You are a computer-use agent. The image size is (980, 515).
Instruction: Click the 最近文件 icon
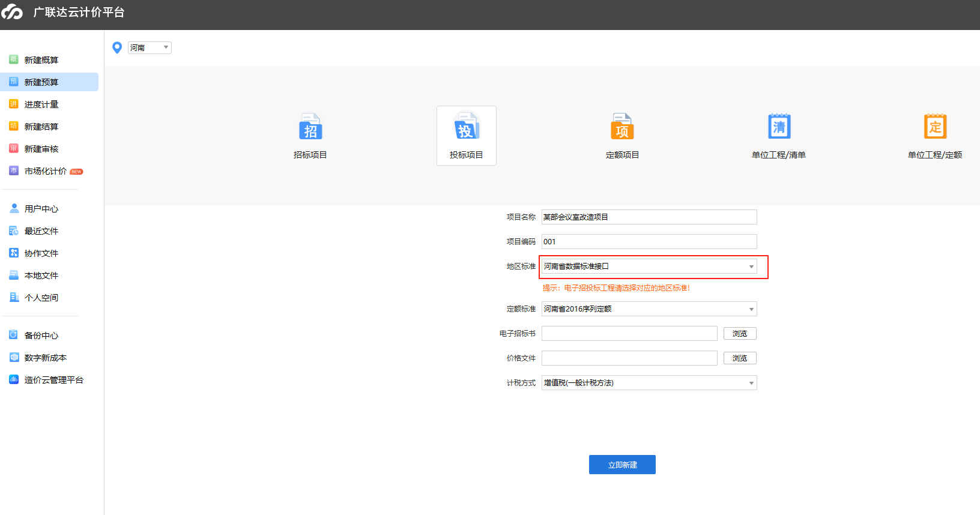(x=14, y=230)
